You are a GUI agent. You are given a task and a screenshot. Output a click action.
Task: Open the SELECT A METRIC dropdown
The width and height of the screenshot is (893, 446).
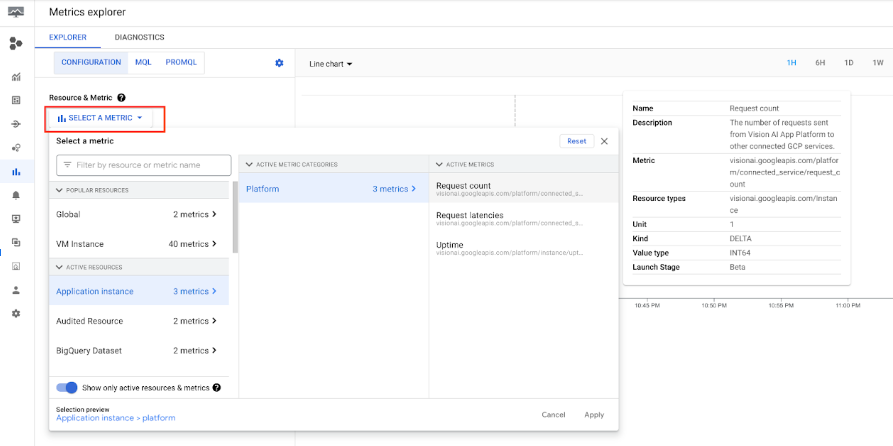click(x=100, y=118)
